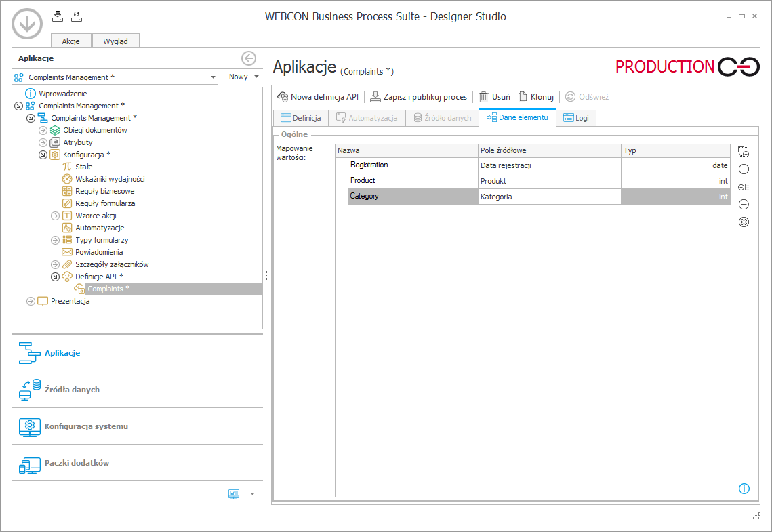Click the second publish stamp icon in title bar
The width and height of the screenshot is (772, 532).
[77, 16]
